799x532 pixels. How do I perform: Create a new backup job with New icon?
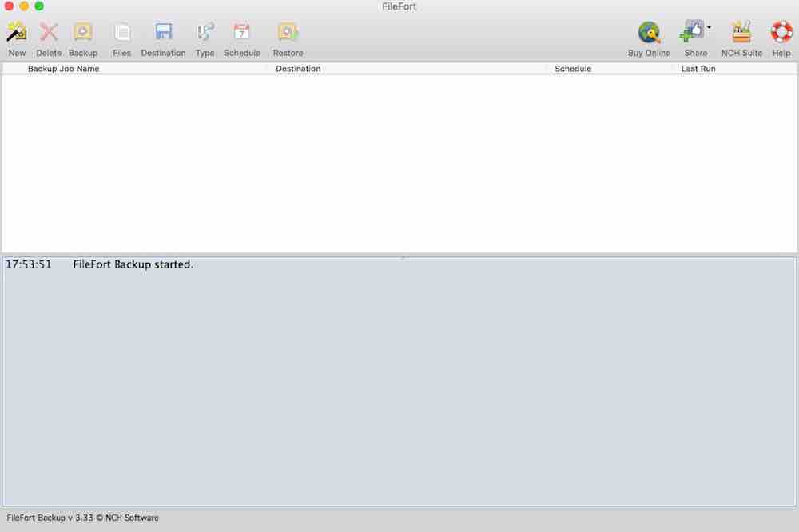(x=16, y=33)
